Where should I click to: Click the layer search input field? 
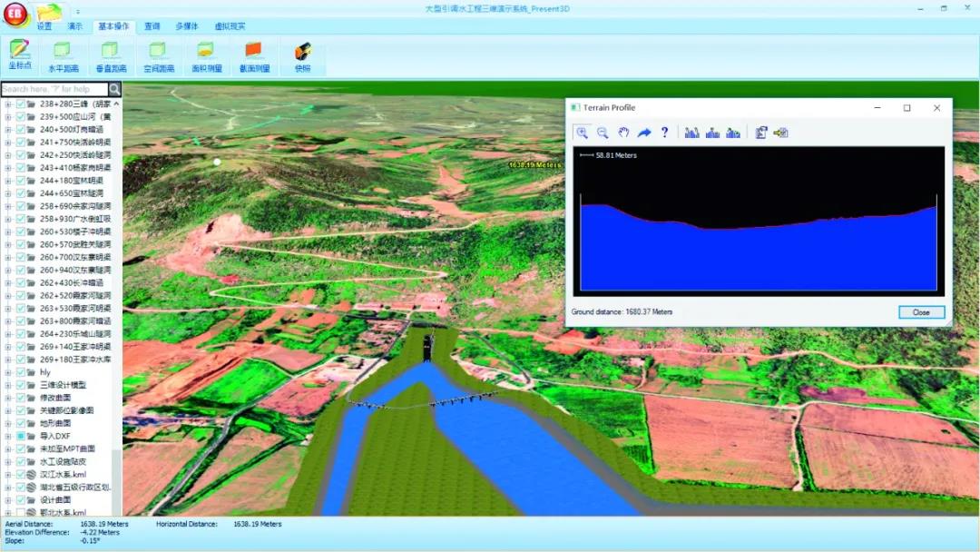54,89
